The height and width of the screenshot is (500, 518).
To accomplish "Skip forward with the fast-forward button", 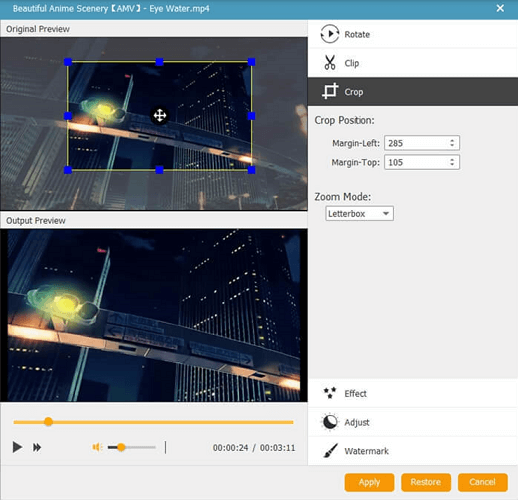I will coord(37,447).
